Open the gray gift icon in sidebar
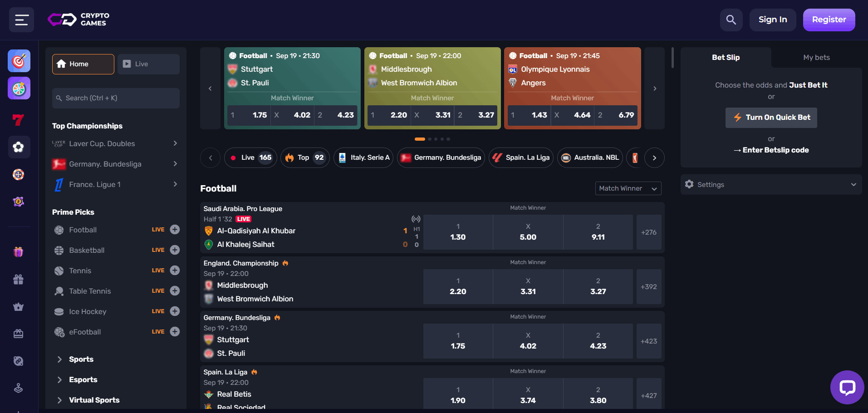The image size is (868, 413). coord(19,279)
